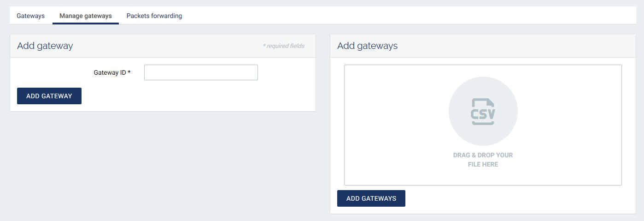Click empty area right of ADD GATEWAYS button

click(507, 198)
